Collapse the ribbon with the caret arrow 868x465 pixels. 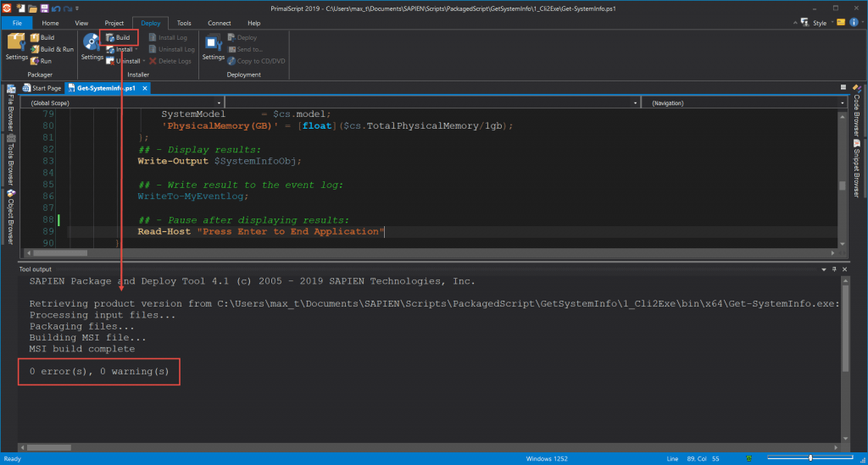pos(795,23)
